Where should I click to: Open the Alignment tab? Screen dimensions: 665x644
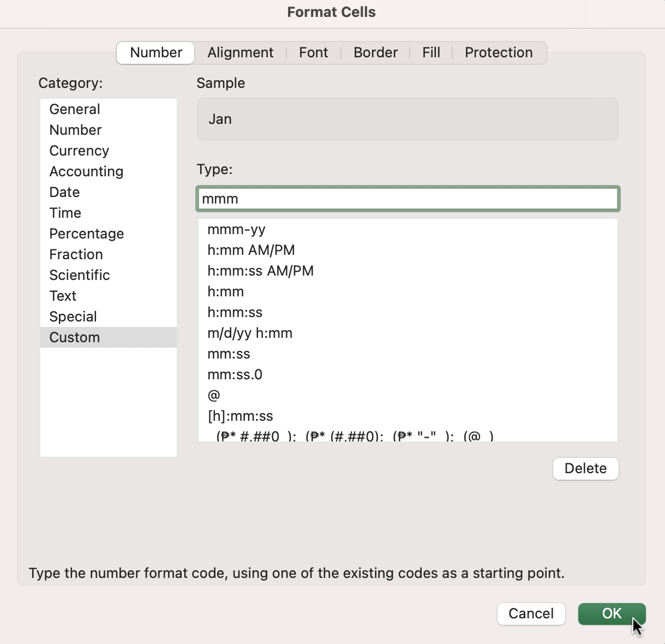coord(240,53)
